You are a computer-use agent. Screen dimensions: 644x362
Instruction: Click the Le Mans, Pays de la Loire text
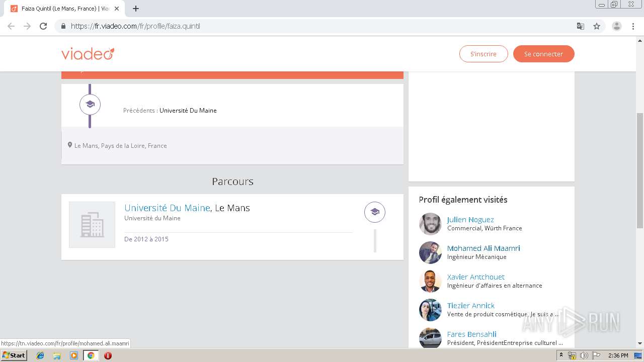coord(121,146)
